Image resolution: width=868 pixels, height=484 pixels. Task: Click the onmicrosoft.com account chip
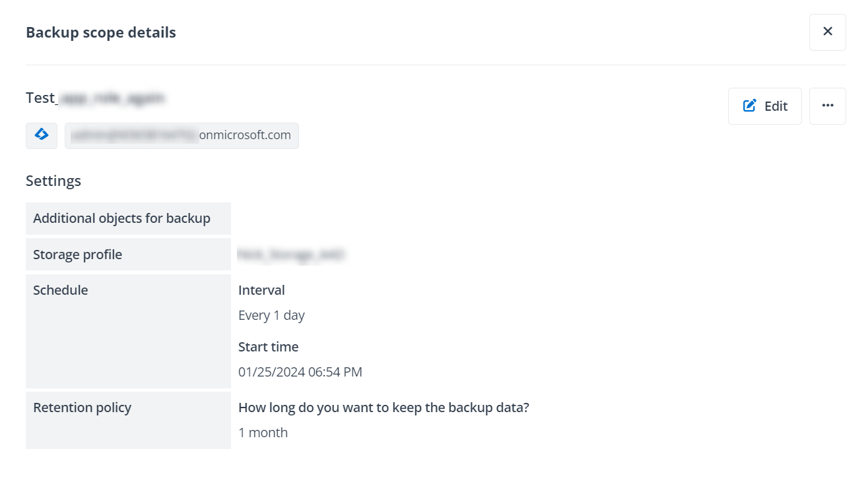point(182,135)
